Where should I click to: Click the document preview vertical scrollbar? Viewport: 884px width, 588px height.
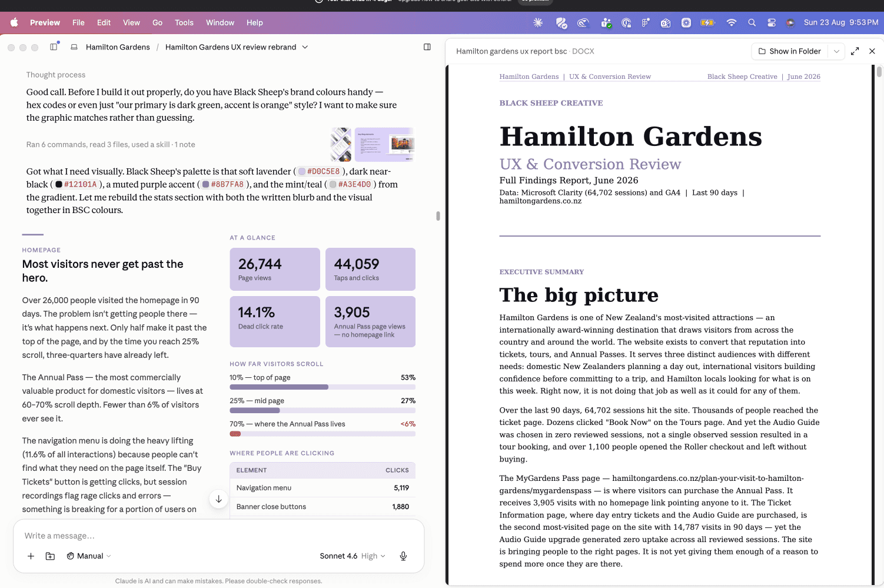[879, 72]
